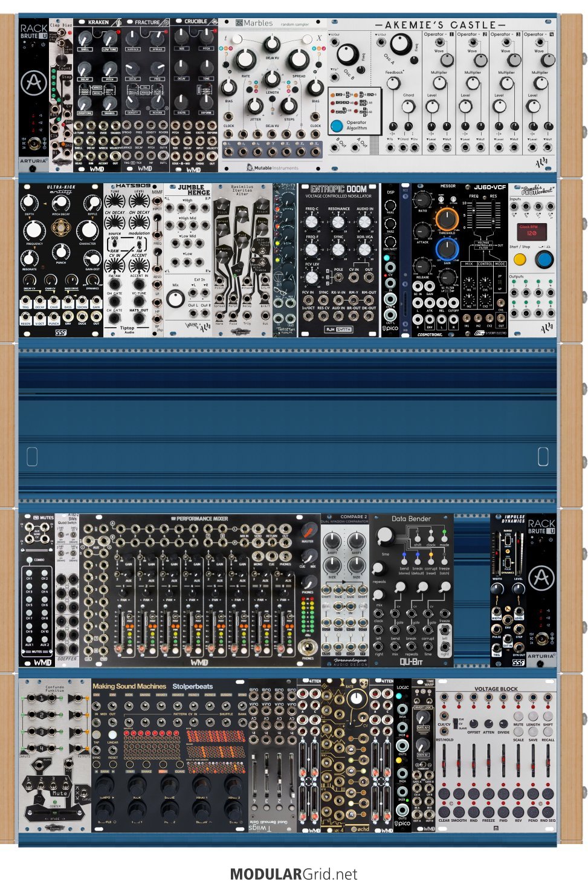Image resolution: width=588 pixels, height=887 pixels.
Task: Click the Rate knob on Marbles
Action: pyautogui.click(x=245, y=60)
